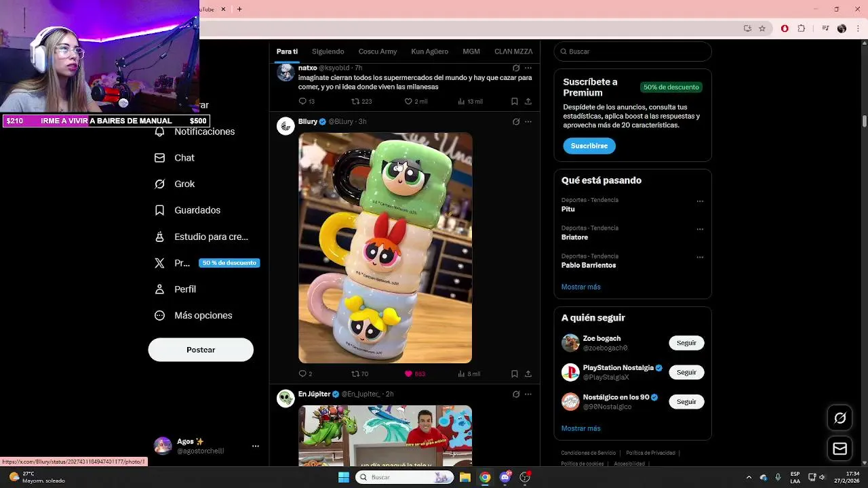Open the Kun Agüero tab
Viewport: 868px width, 488px height.
[430, 52]
